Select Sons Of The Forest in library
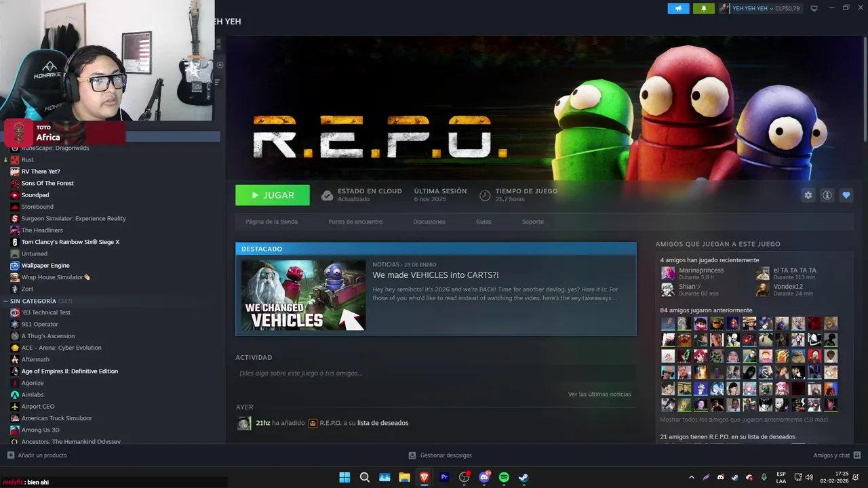 tap(47, 183)
